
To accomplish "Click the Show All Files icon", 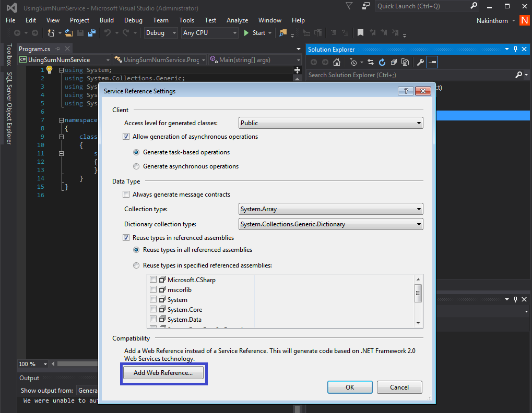I will tap(405, 63).
